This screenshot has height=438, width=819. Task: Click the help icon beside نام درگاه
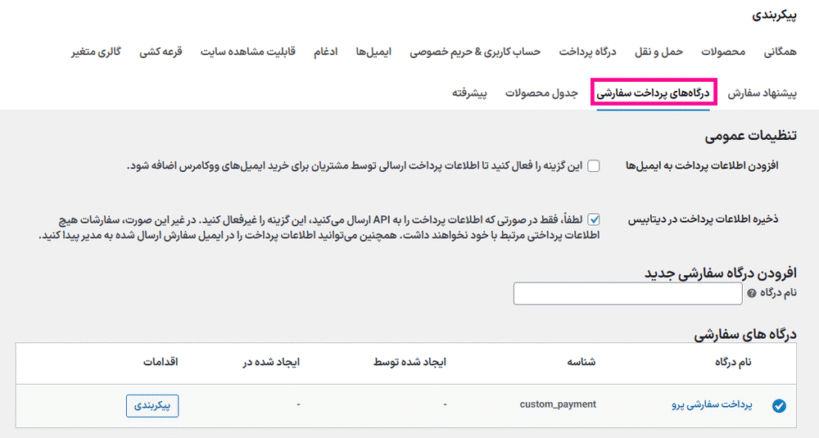click(x=751, y=293)
